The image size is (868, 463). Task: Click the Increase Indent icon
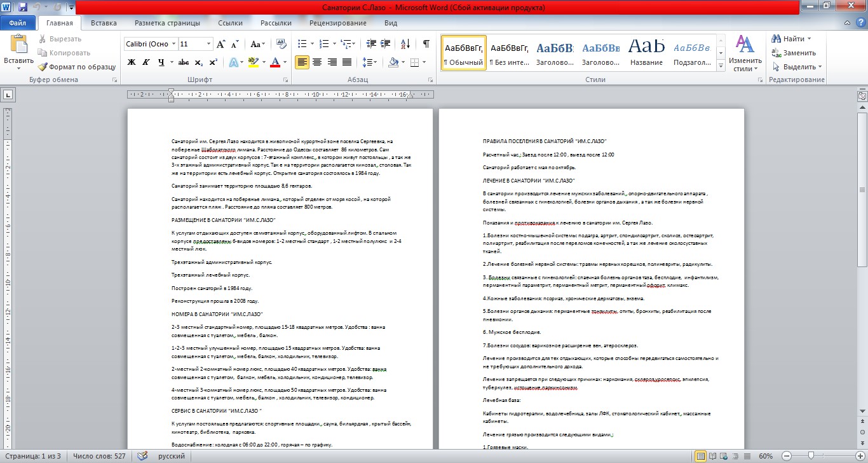point(385,44)
